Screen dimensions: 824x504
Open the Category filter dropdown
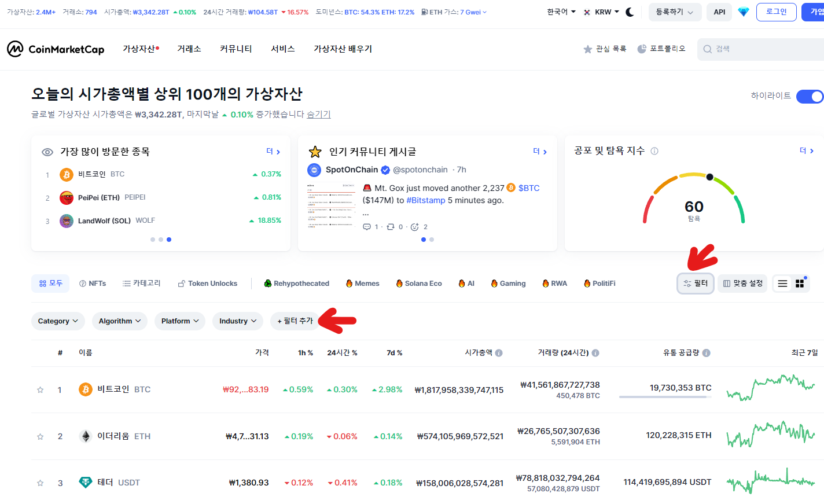pyautogui.click(x=58, y=321)
